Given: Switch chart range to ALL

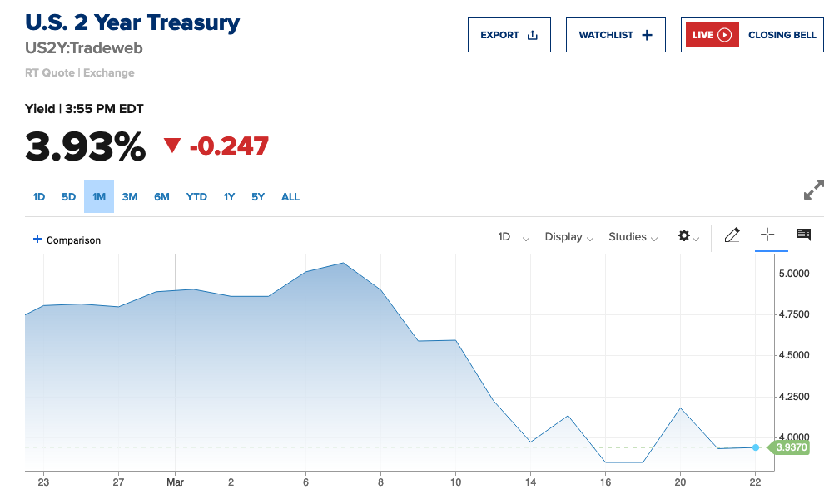Looking at the screenshot, I should tap(290, 197).
